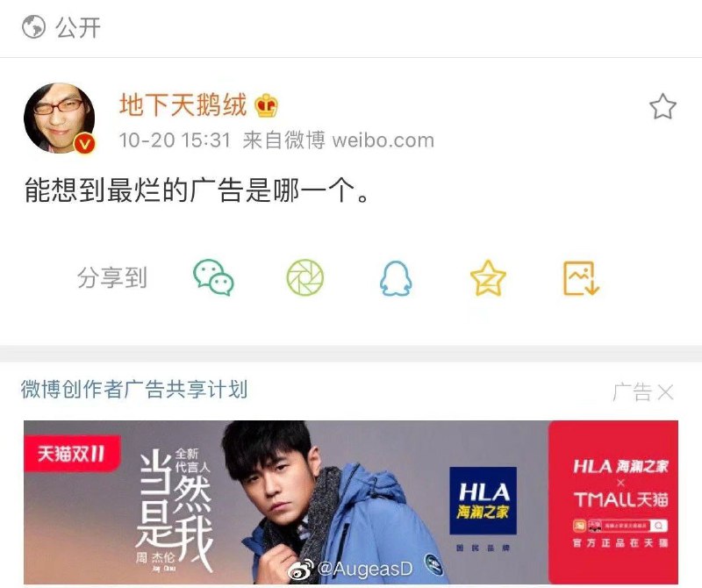The height and width of the screenshot is (588, 702).
Task: Share to Qzone star icon
Action: point(488,278)
